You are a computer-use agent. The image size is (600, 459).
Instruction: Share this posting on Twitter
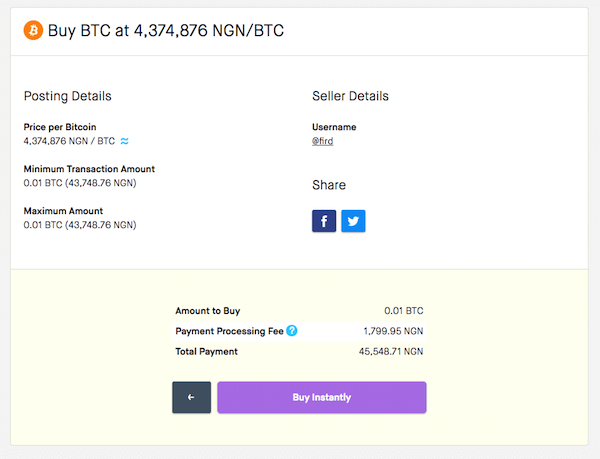click(x=353, y=221)
